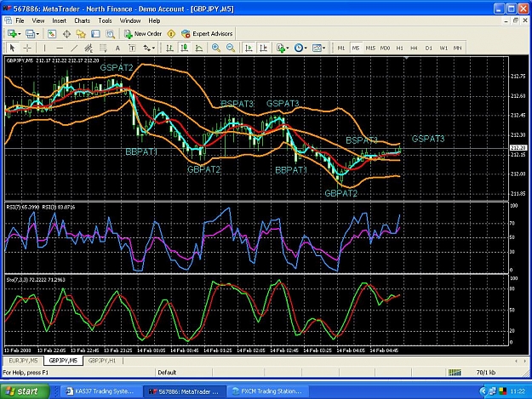Image resolution: width=532 pixels, height=399 pixels.
Task: Select the crosshair tool
Action: 27,48
